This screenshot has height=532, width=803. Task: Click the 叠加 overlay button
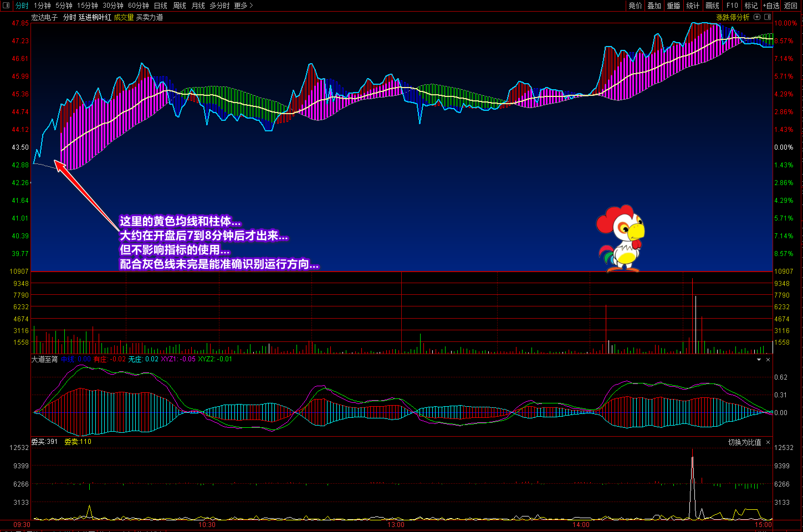point(654,6)
